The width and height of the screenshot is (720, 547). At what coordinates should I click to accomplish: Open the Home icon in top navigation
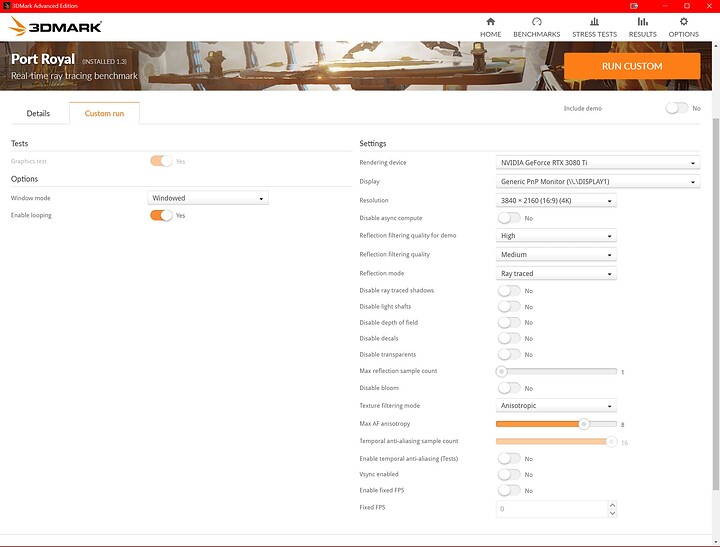click(490, 22)
